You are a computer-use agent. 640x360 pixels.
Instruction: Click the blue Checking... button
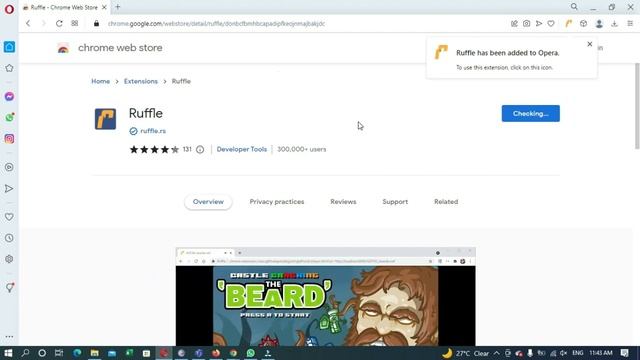point(531,113)
